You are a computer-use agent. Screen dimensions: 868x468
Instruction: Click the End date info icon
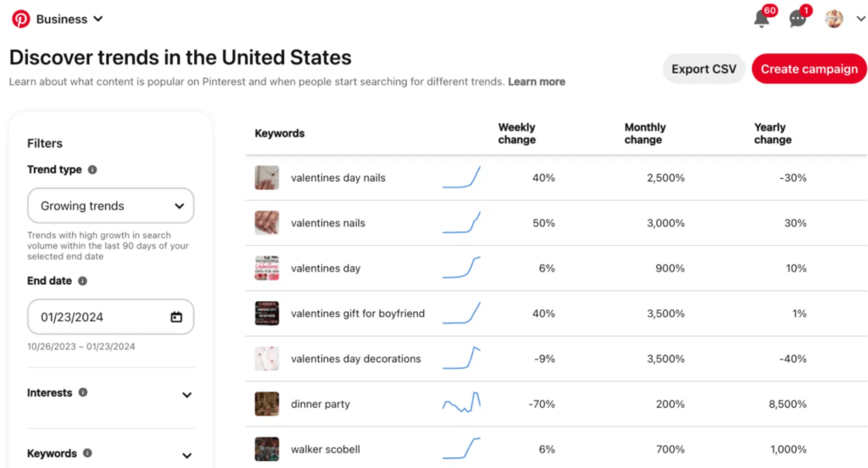coord(82,281)
